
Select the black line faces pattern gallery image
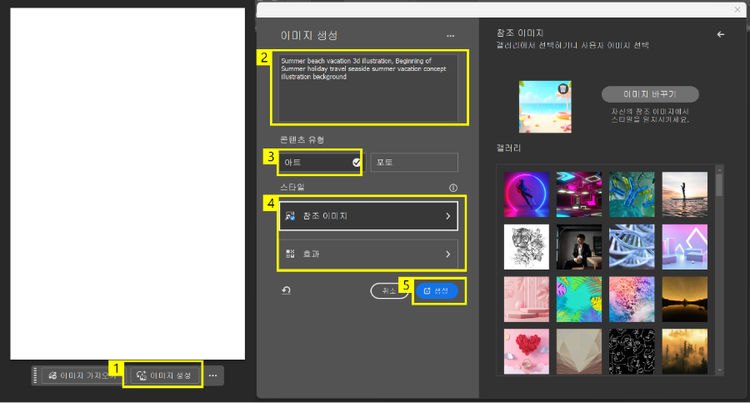631,351
